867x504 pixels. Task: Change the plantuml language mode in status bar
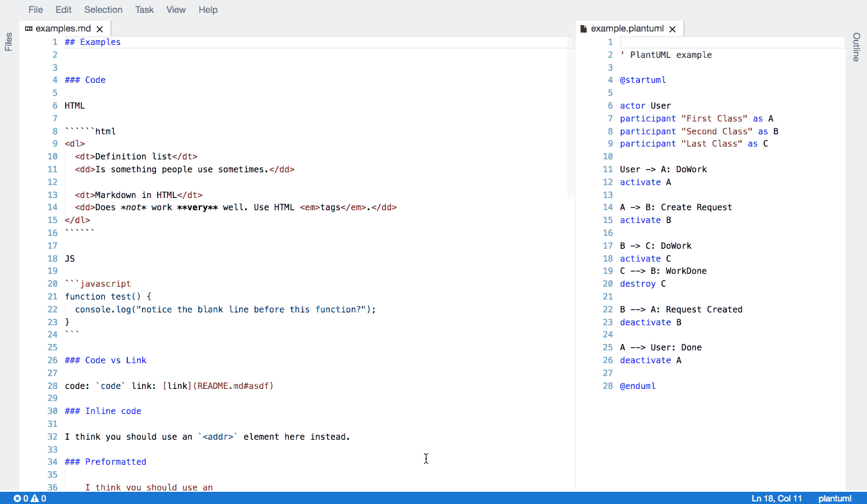tap(835, 498)
